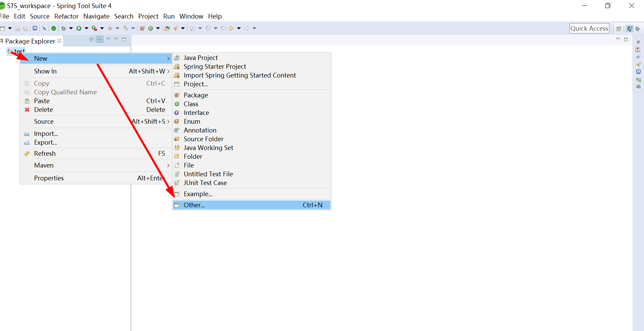
Task: Click the Save All toolbar icon
Action: pyautogui.click(x=25, y=29)
